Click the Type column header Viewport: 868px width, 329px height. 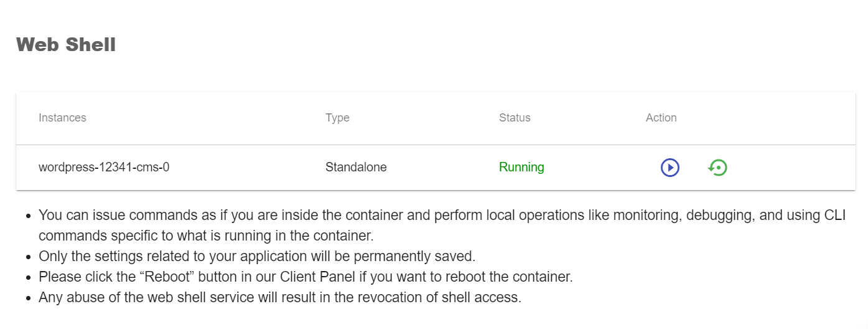(337, 118)
